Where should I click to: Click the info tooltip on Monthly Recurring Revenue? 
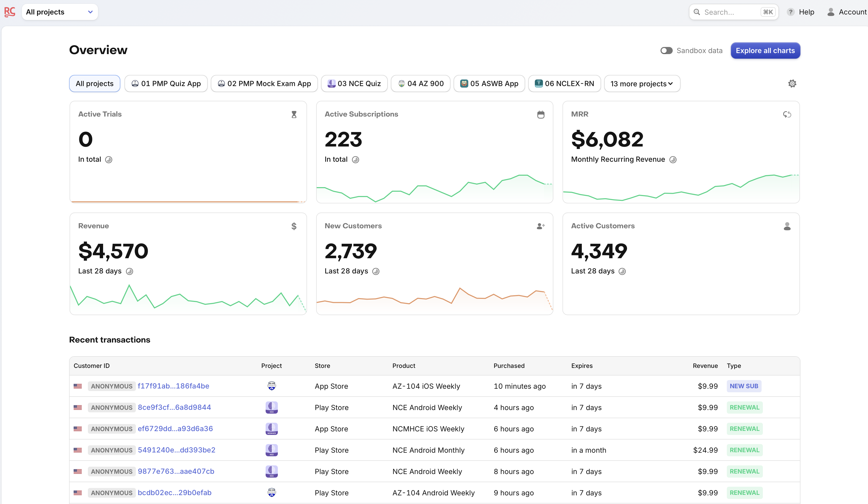[x=673, y=159]
